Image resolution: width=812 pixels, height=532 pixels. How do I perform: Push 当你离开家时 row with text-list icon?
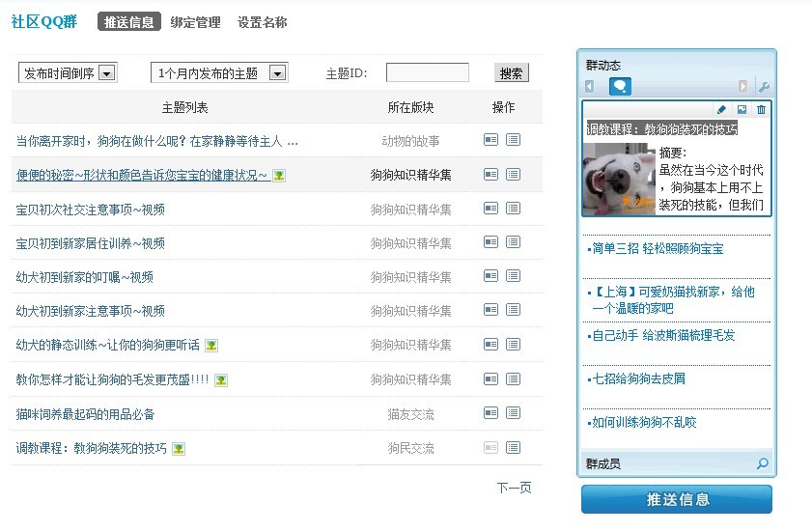514,139
